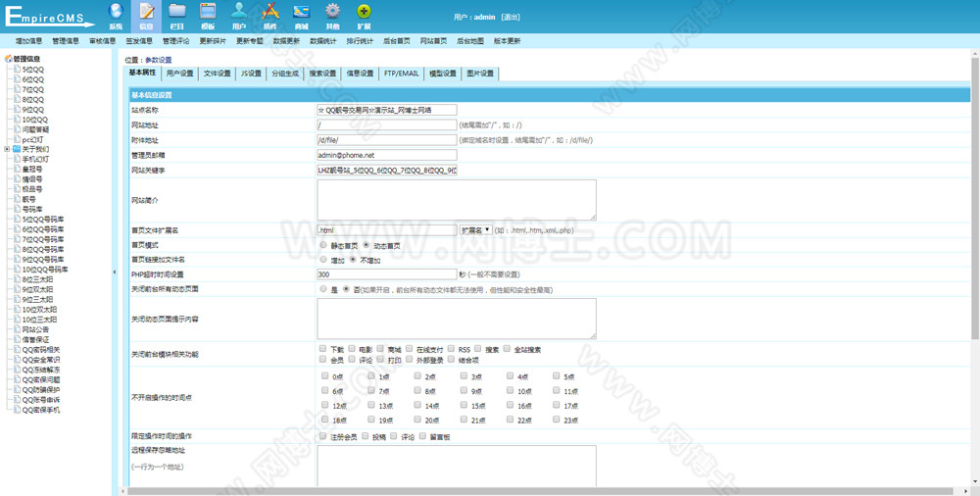This screenshot has width=980, height=496.
Task: Click the 管理员邮箱 input field
Action: (x=387, y=155)
